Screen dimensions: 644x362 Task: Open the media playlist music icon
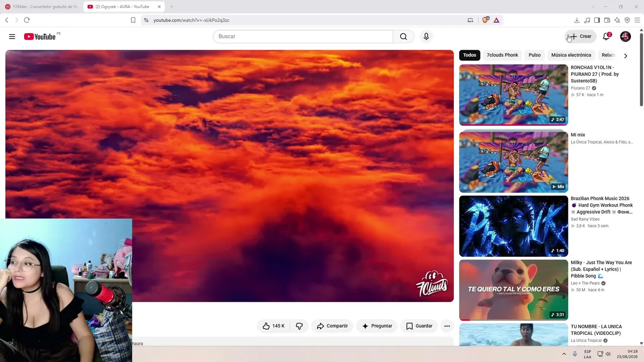click(x=587, y=20)
